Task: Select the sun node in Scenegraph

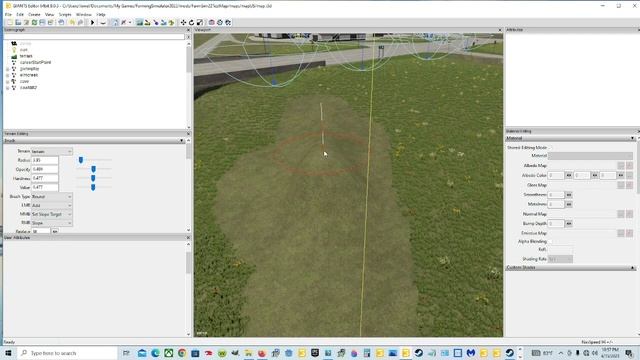Action: click(x=24, y=50)
